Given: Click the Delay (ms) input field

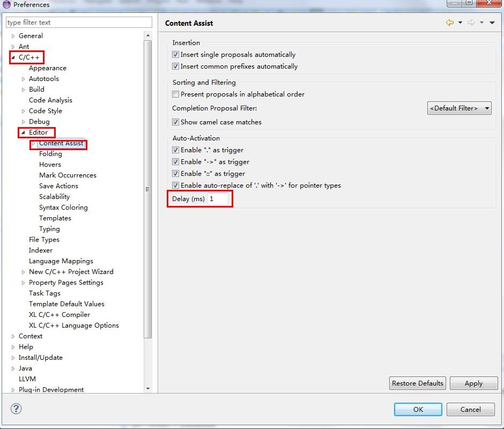Looking at the screenshot, I should click(x=218, y=199).
